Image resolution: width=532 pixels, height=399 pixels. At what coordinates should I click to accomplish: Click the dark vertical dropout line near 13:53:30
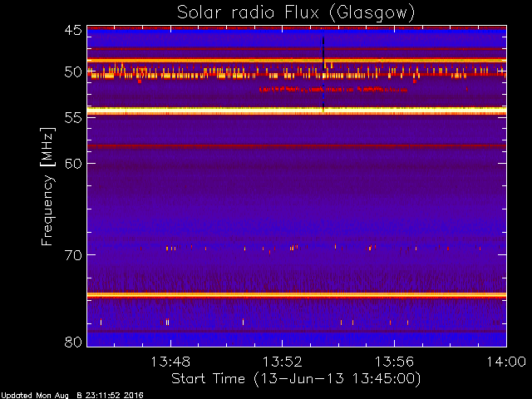point(323,74)
